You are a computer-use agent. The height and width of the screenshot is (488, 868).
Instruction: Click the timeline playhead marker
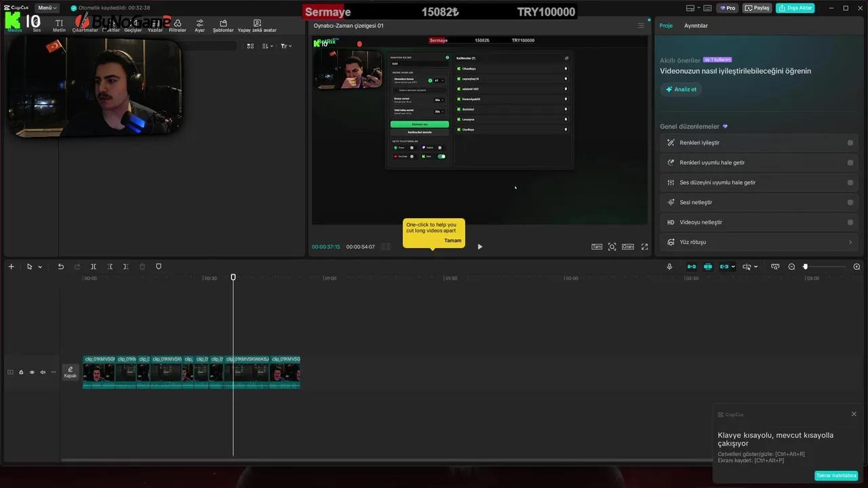[x=233, y=277]
